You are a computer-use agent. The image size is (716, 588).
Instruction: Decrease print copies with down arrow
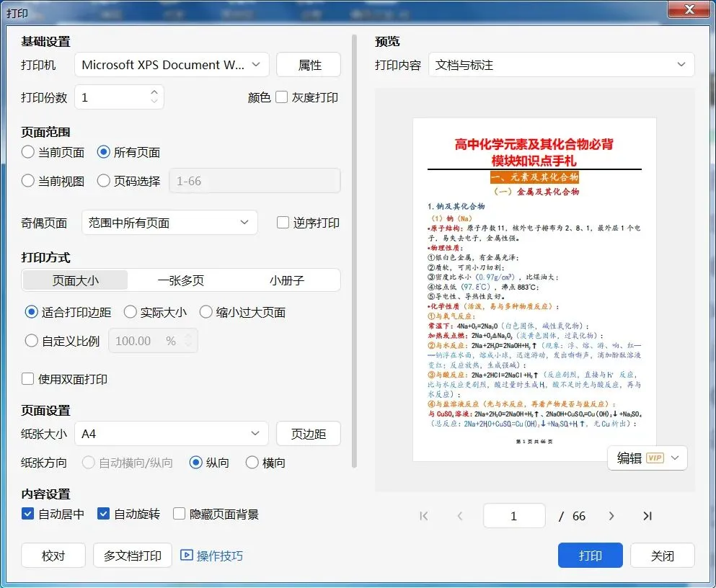click(154, 101)
